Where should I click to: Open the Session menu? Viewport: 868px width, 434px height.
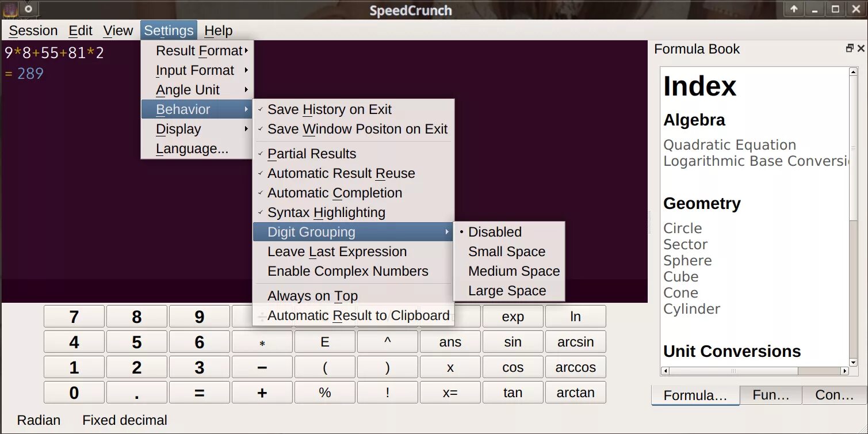[33, 31]
